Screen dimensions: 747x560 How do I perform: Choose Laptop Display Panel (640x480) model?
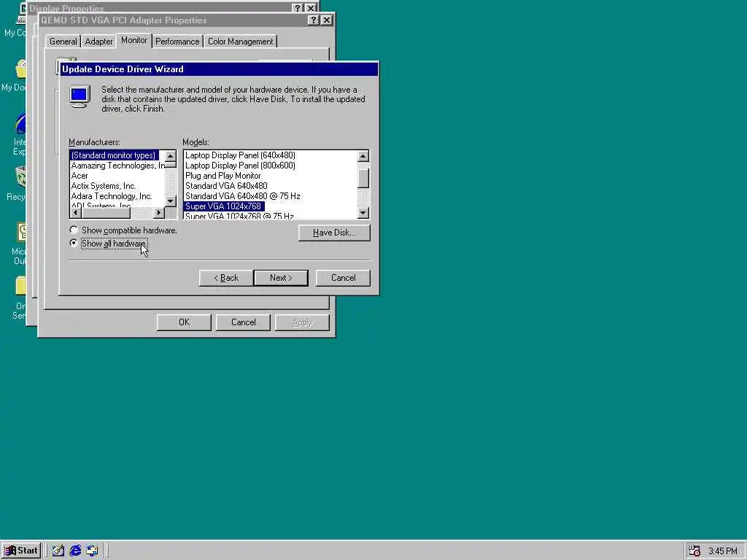pyautogui.click(x=240, y=155)
